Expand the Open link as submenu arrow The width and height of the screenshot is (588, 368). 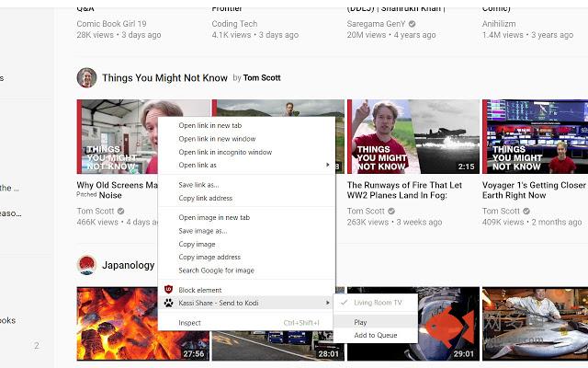point(327,165)
